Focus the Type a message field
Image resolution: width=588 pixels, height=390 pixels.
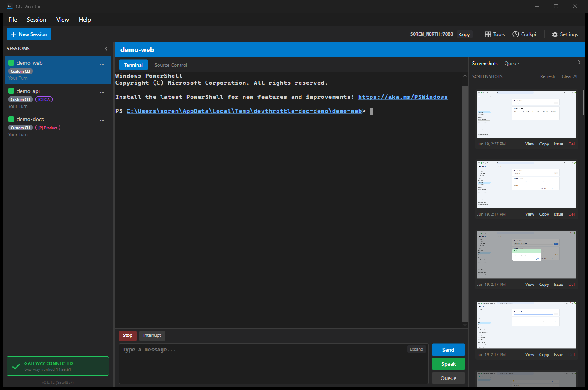[273, 364]
